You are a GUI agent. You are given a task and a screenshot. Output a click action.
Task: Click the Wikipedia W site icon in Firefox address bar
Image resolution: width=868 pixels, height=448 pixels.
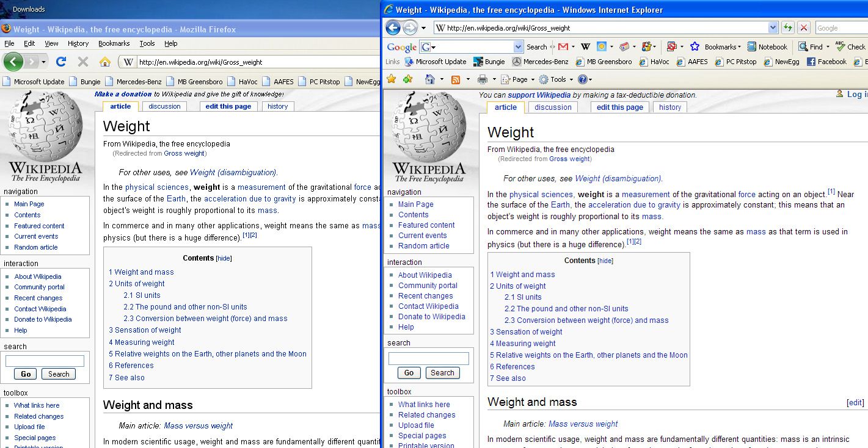127,62
